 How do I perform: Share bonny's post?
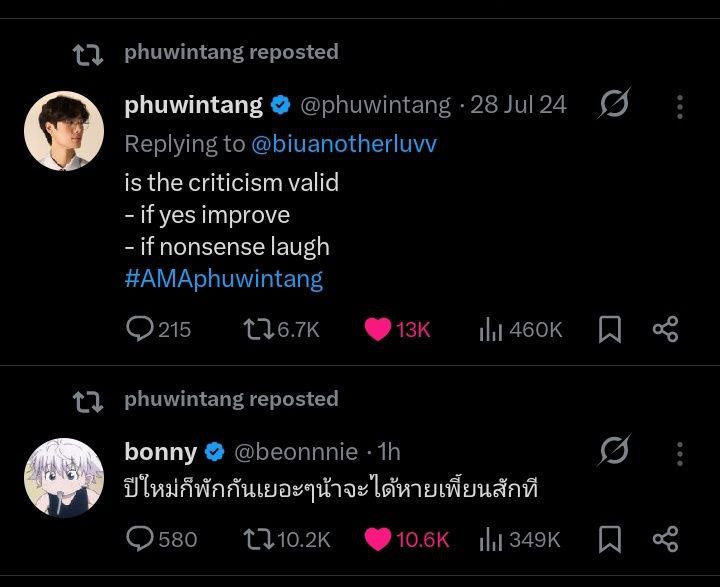pyautogui.click(x=665, y=539)
